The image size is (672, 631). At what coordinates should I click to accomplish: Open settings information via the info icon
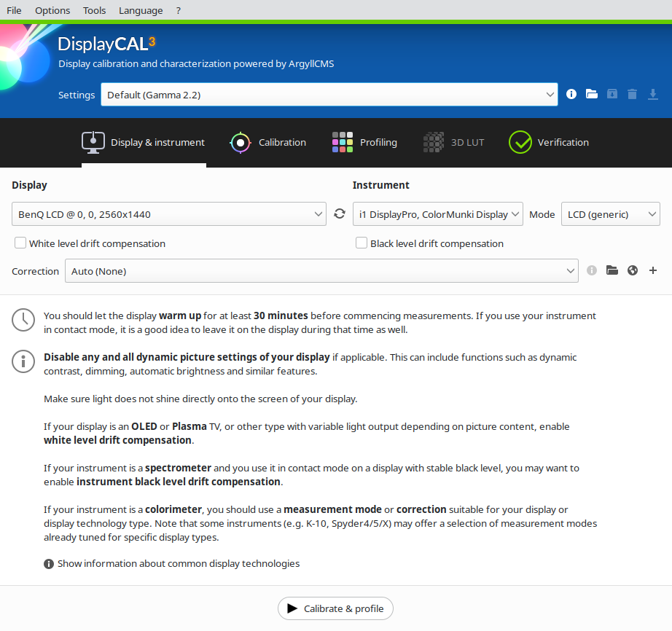point(571,94)
